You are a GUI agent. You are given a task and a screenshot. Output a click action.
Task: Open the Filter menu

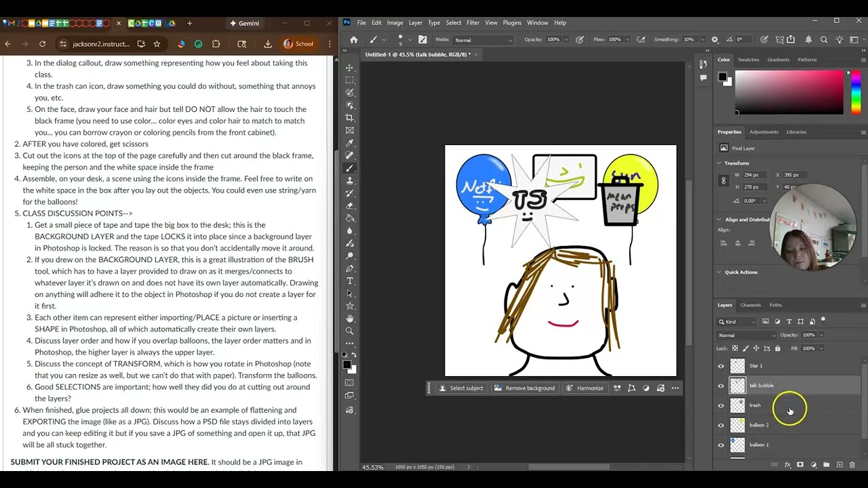(473, 22)
